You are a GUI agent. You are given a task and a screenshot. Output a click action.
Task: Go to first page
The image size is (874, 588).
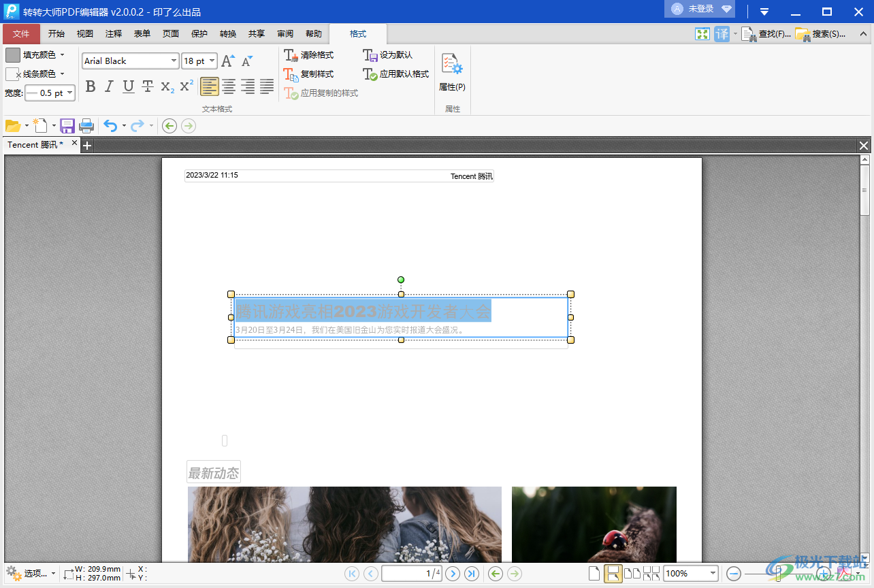tap(352, 574)
